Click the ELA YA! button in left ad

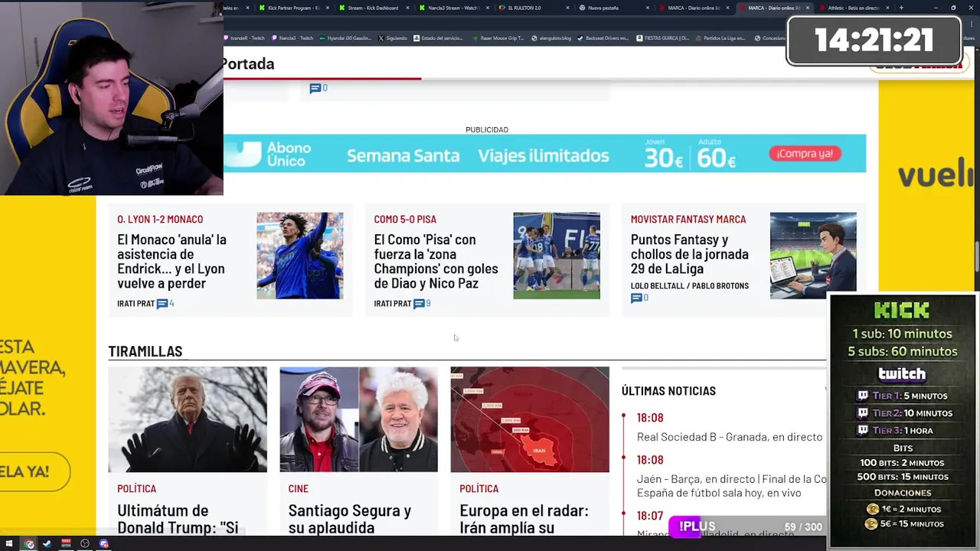pos(34,472)
